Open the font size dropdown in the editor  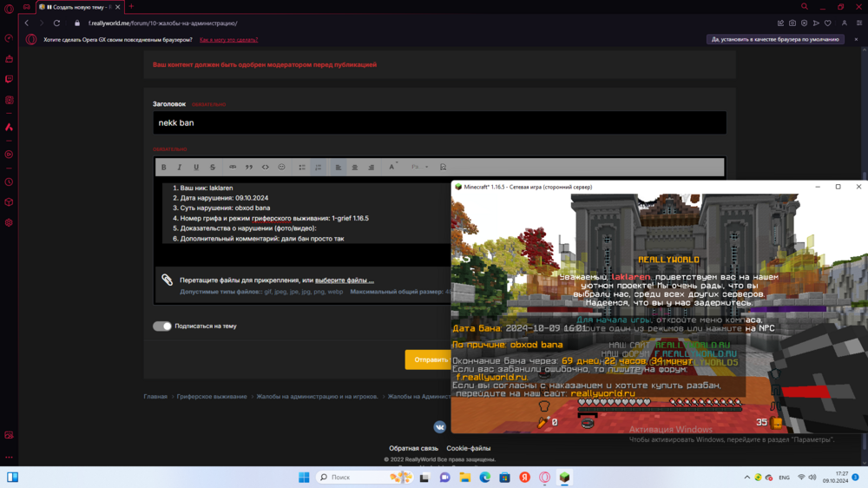click(x=419, y=167)
